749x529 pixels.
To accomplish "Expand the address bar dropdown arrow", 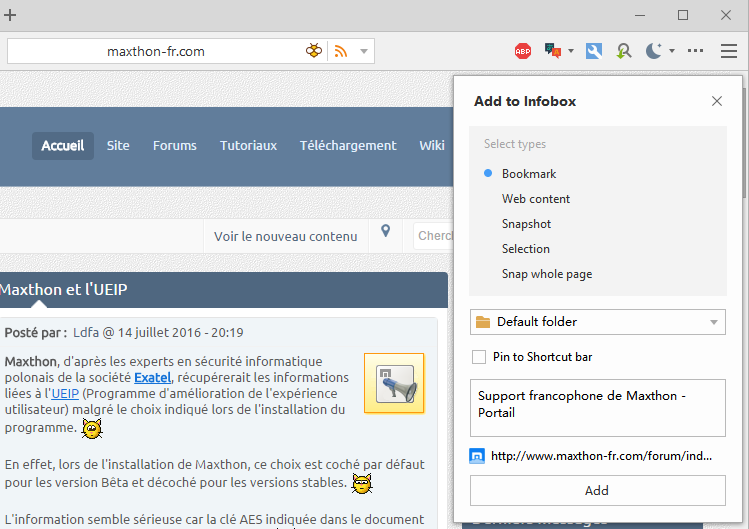I will point(364,51).
